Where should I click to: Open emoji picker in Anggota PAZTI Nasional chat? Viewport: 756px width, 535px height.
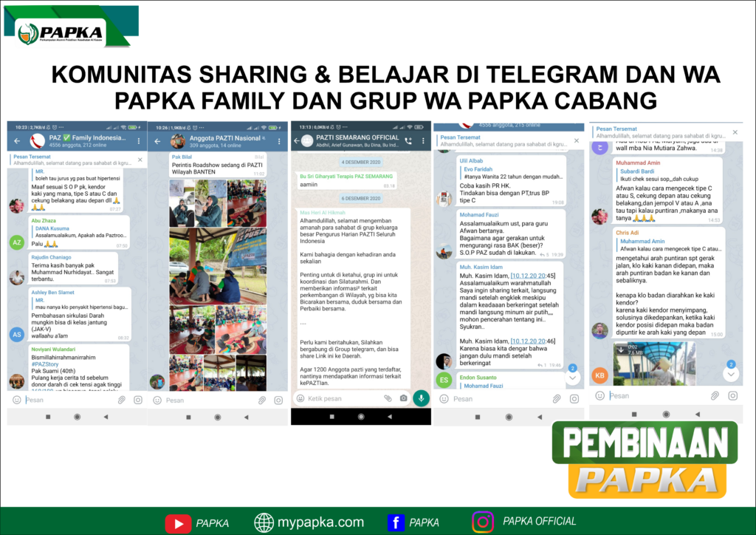click(x=157, y=401)
